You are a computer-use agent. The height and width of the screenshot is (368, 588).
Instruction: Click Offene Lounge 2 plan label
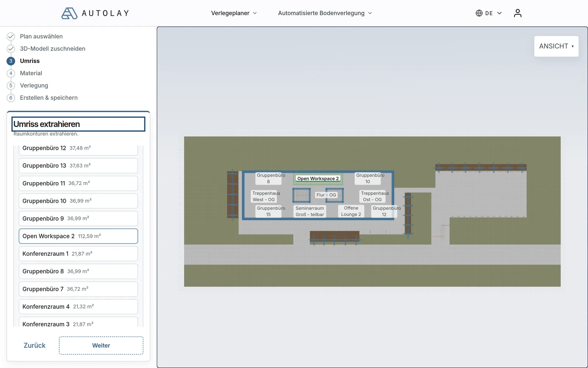[351, 211]
